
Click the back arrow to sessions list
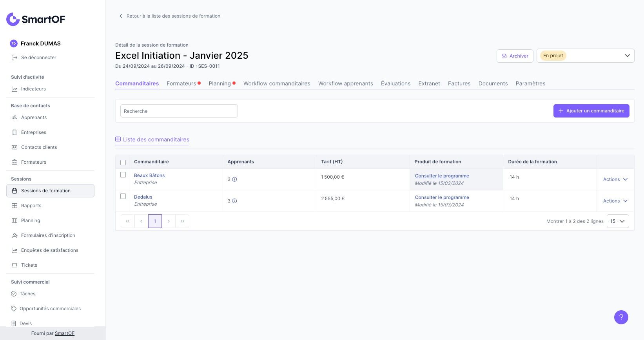coord(121,16)
